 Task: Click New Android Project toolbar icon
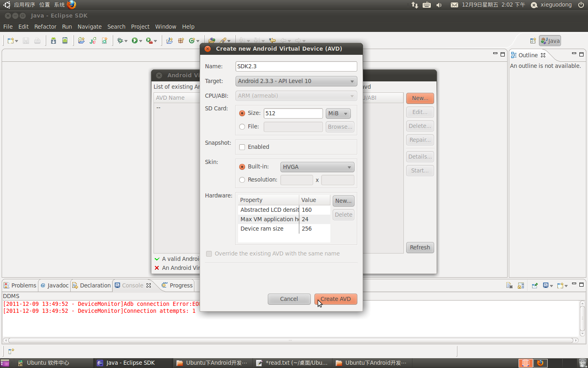pyautogui.click(x=81, y=40)
